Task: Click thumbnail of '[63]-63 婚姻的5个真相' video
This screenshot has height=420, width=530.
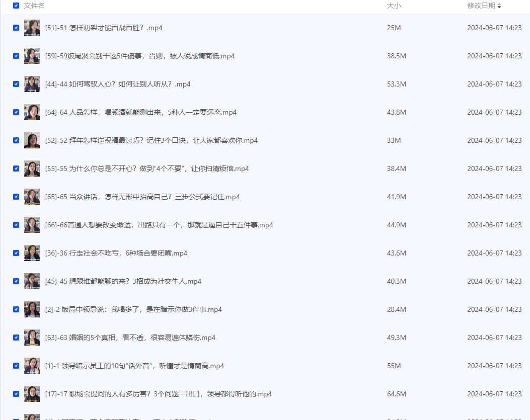Action: 32,338
